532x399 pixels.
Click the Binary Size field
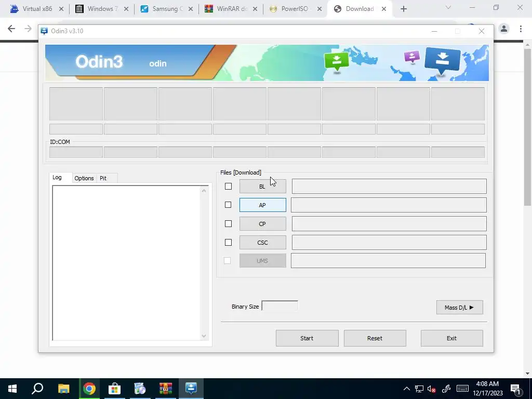280,306
